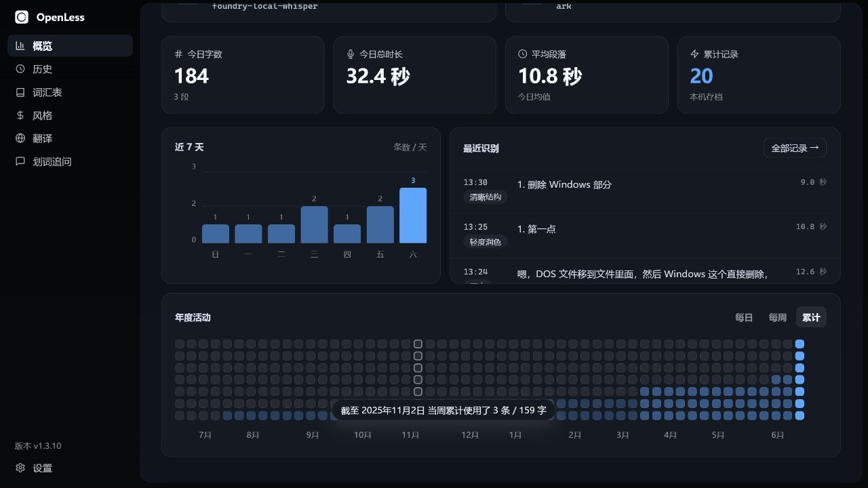This screenshot has height=488, width=868.
Task: Click the 近 7 天 chart title
Action: (189, 147)
